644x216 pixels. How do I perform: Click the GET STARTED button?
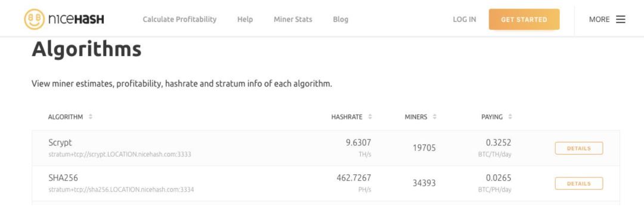pos(524,19)
